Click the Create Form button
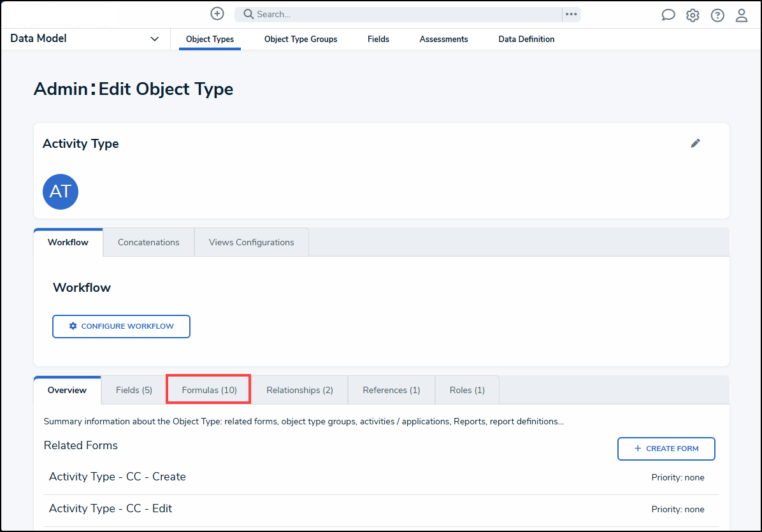Screen dimensions: 762x532 pyautogui.click(x=666, y=449)
